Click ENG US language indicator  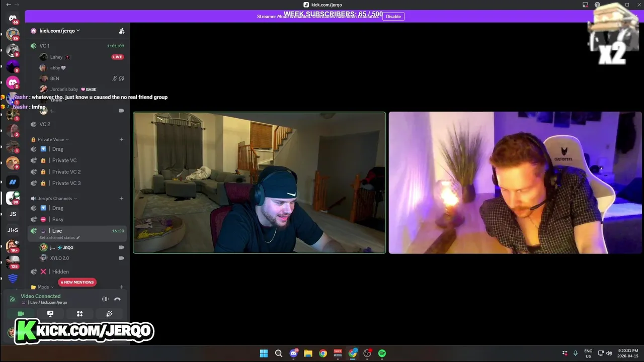[x=588, y=353]
